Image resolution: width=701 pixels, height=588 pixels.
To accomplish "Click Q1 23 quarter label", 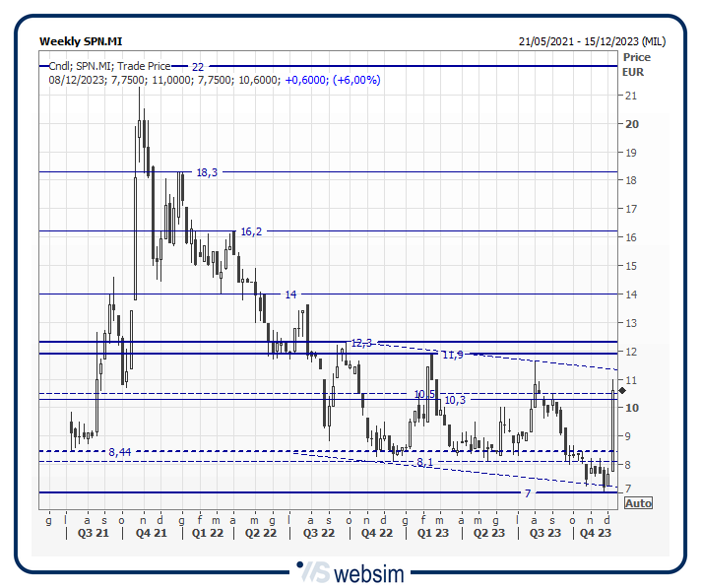I will [x=431, y=533].
